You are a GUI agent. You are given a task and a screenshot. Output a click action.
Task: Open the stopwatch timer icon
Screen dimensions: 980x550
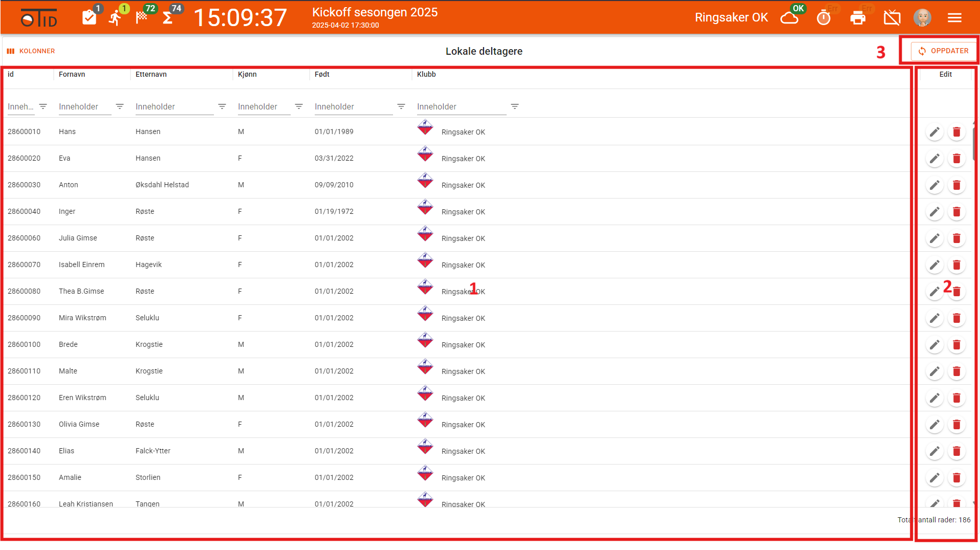823,18
